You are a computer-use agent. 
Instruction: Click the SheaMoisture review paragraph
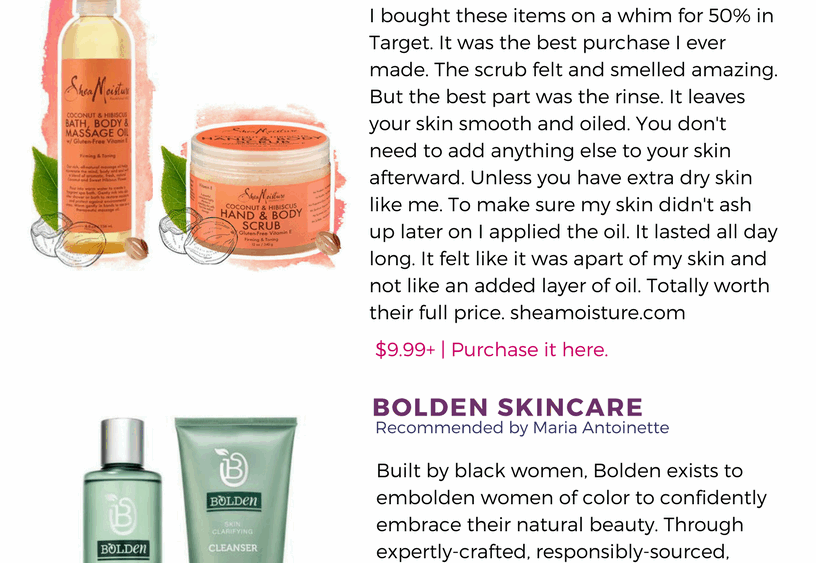573,164
